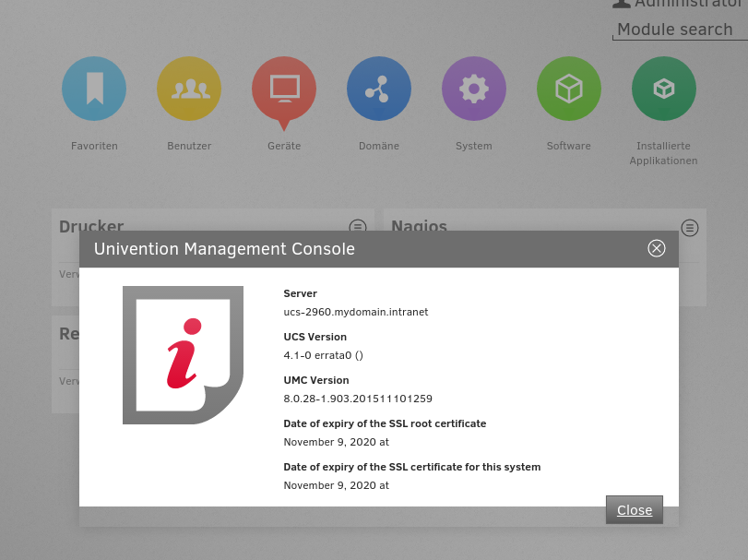Select the purple System gear icon

(474, 89)
